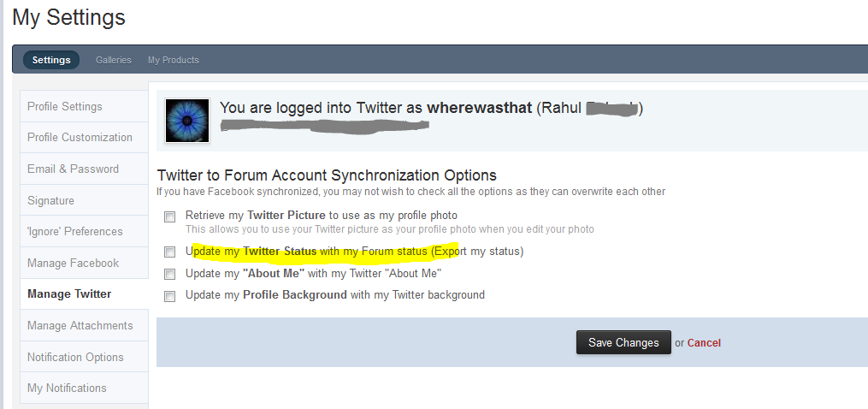Click the Save Changes button
The height and width of the screenshot is (409, 868).
623,342
